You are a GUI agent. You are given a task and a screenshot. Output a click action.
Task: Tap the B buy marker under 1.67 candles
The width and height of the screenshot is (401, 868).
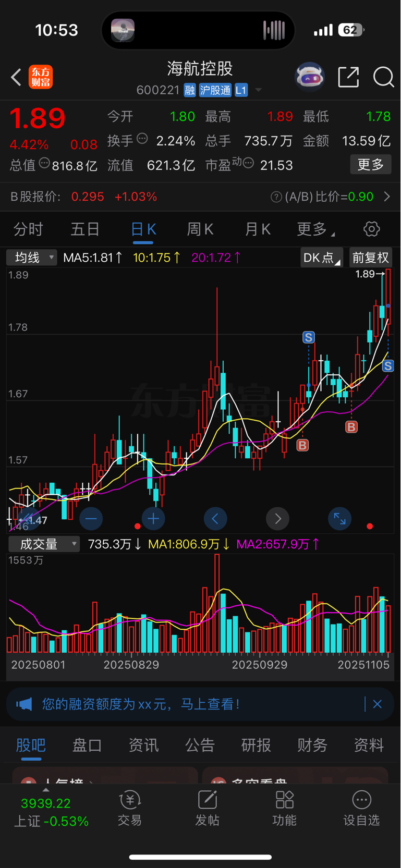(x=351, y=427)
